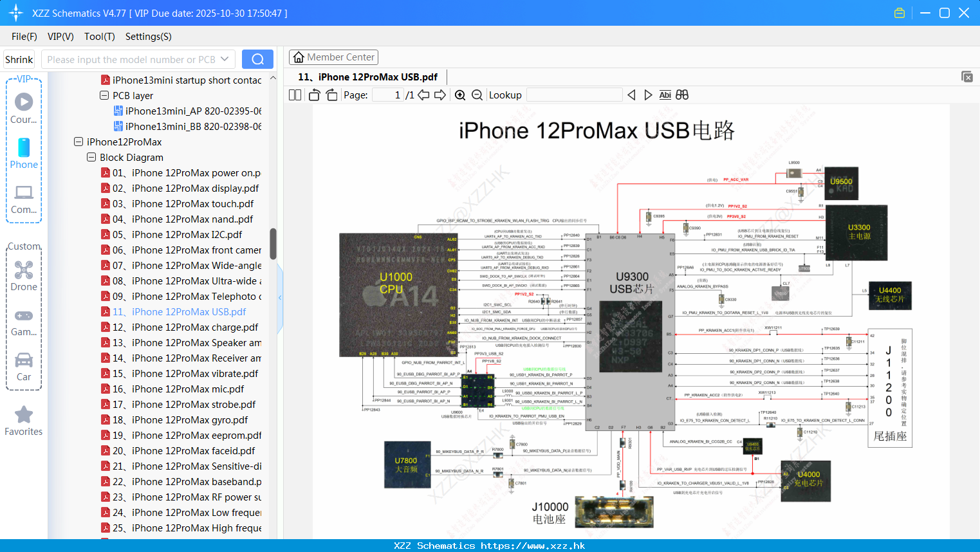Open the Courses sidebar icon
This screenshot has height=552, width=980.
point(24,109)
